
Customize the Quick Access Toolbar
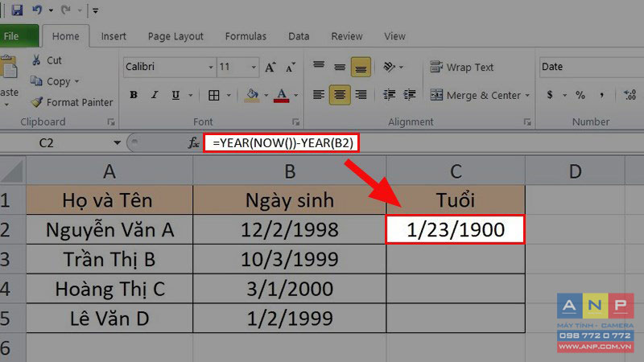pyautogui.click(x=95, y=10)
